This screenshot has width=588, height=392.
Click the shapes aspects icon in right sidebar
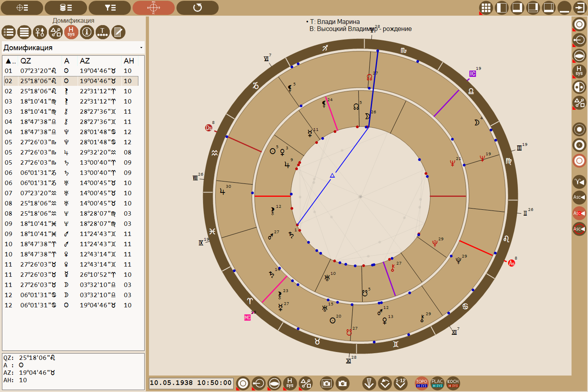pyautogui.click(x=579, y=103)
